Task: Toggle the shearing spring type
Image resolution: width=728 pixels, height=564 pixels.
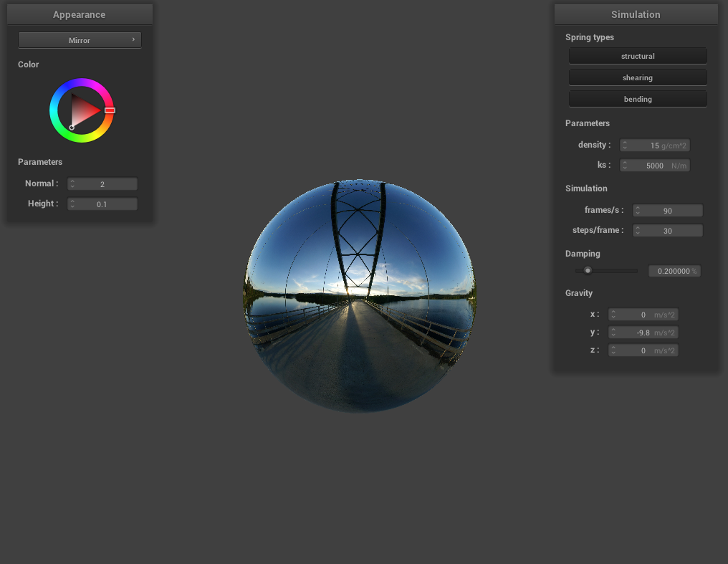Action: (638, 77)
